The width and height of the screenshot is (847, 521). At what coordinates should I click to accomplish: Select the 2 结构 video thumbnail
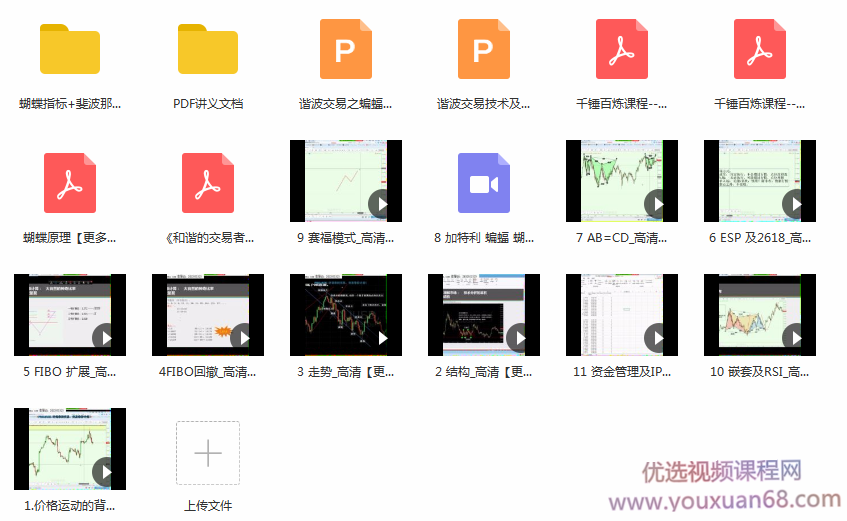tap(484, 315)
